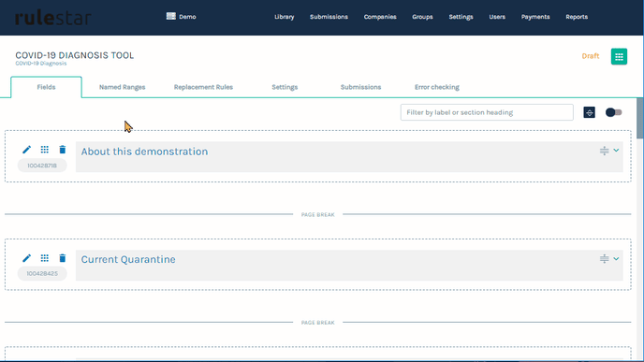The image size is (644, 362).
Task: Switch to the Error checking tab
Action: (x=437, y=87)
